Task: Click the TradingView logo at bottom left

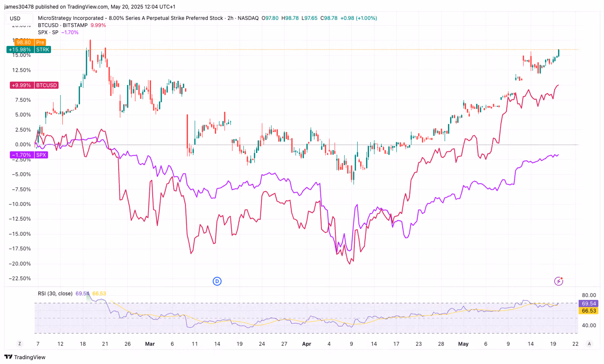Action: point(25,357)
